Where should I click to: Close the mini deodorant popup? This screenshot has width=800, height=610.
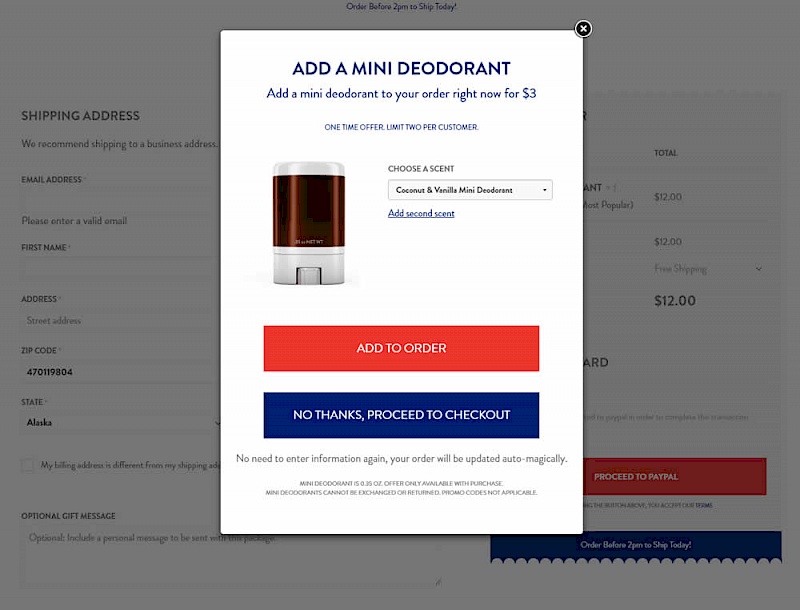click(583, 29)
